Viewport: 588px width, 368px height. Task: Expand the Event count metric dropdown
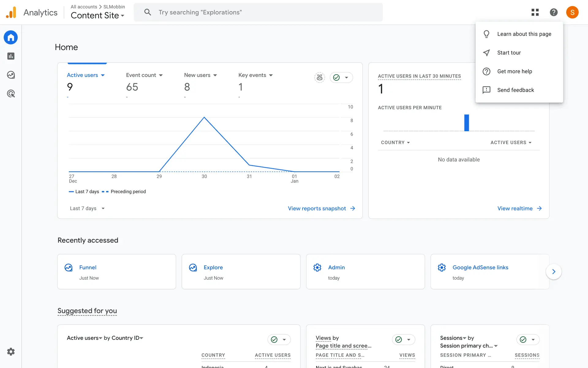pos(144,75)
